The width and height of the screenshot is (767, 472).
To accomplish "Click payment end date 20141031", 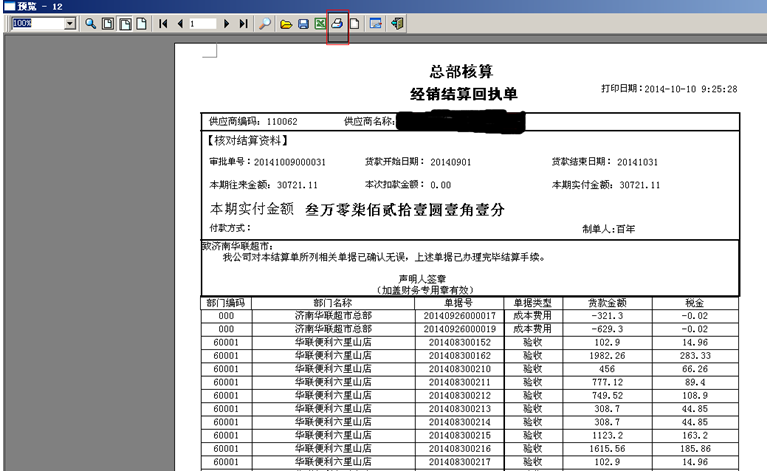I will click(637, 162).
